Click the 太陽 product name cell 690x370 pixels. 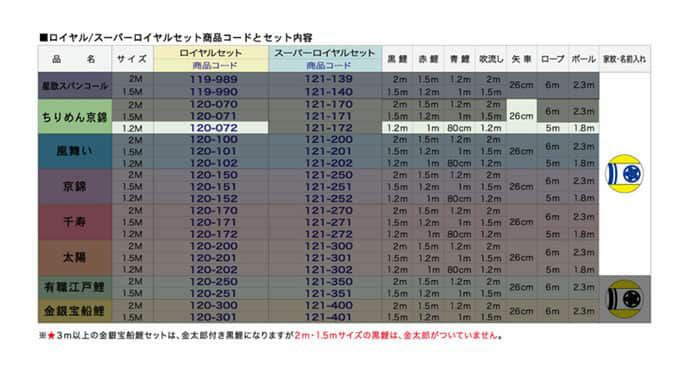tap(75, 257)
